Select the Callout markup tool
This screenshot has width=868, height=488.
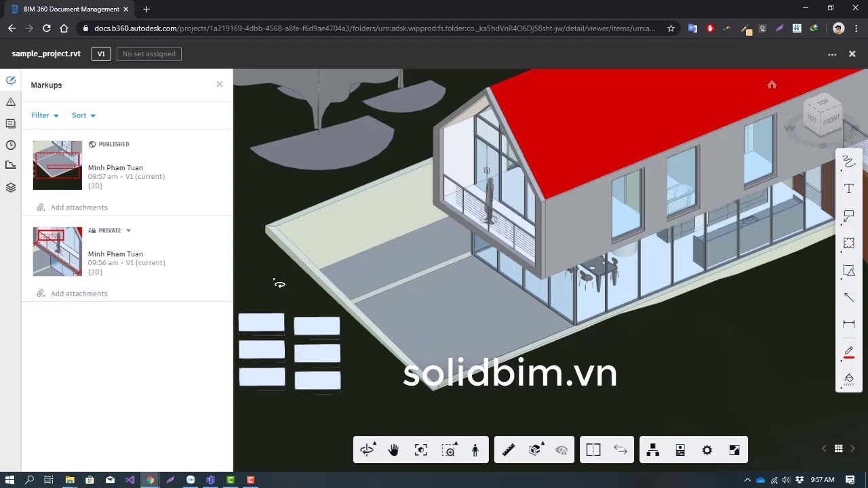click(x=848, y=216)
